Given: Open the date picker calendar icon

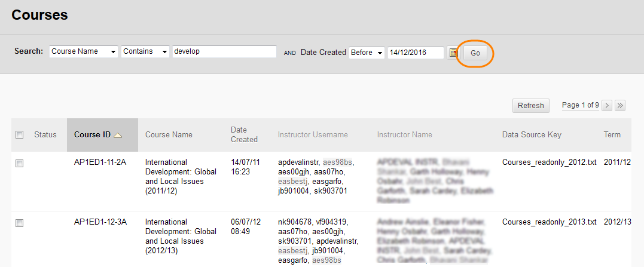Looking at the screenshot, I should pos(453,53).
